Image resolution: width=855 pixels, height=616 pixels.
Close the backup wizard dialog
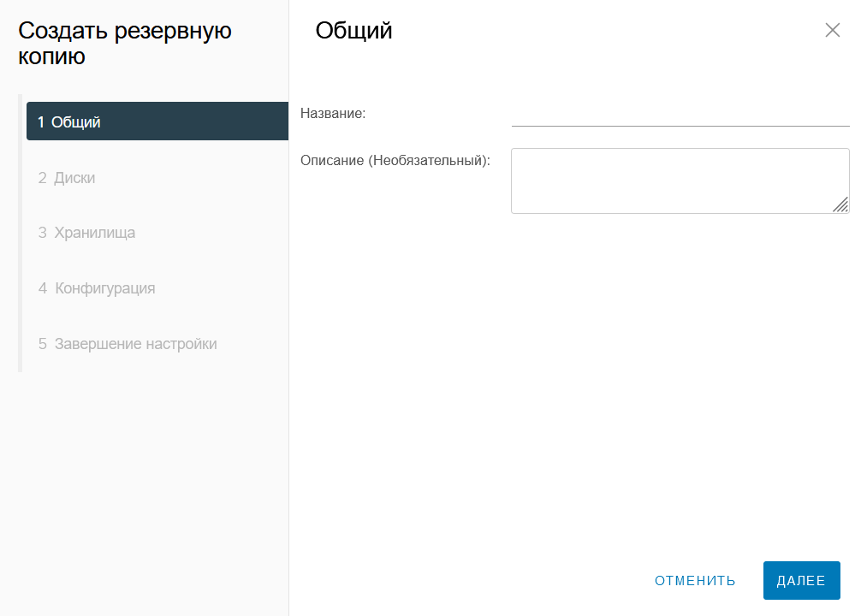[832, 30]
